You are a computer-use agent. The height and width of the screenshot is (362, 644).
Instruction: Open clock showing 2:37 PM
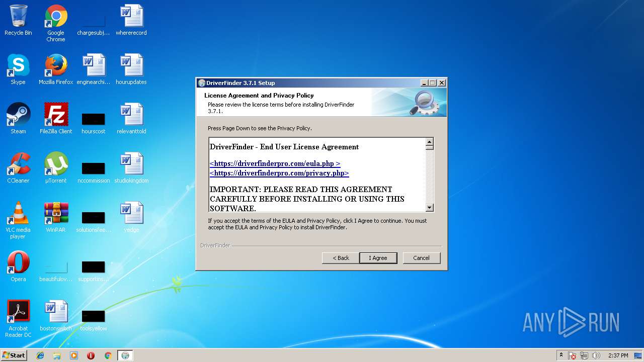coord(618,355)
